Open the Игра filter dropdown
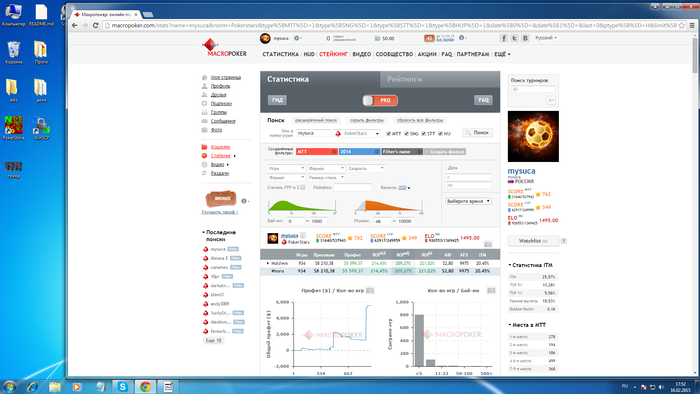 pyautogui.click(x=286, y=168)
